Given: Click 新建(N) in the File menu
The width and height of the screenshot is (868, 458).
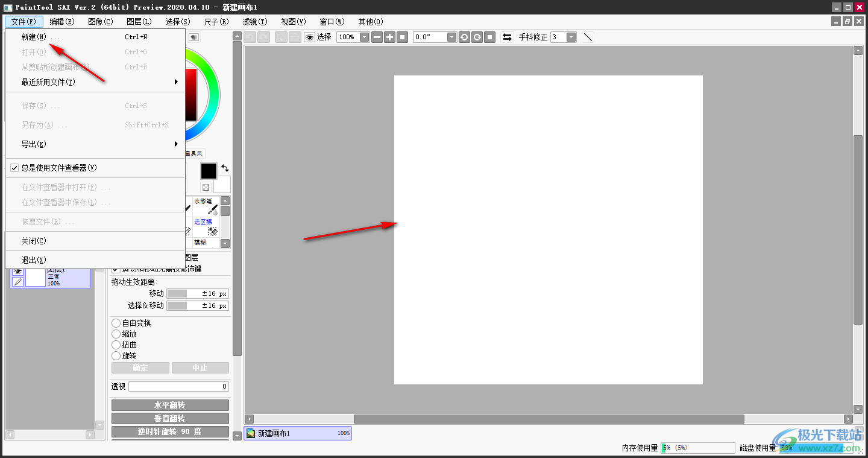Looking at the screenshot, I should point(95,37).
